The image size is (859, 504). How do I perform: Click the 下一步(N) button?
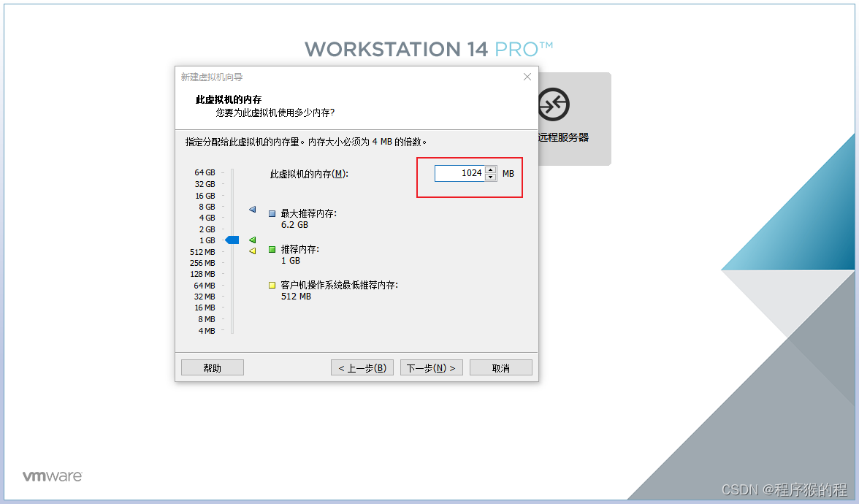[431, 367]
